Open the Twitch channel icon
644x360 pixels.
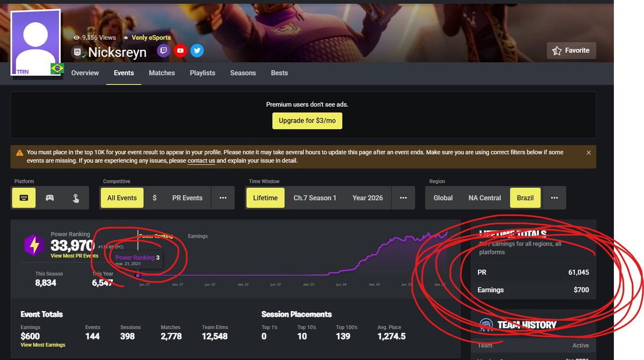click(x=163, y=51)
